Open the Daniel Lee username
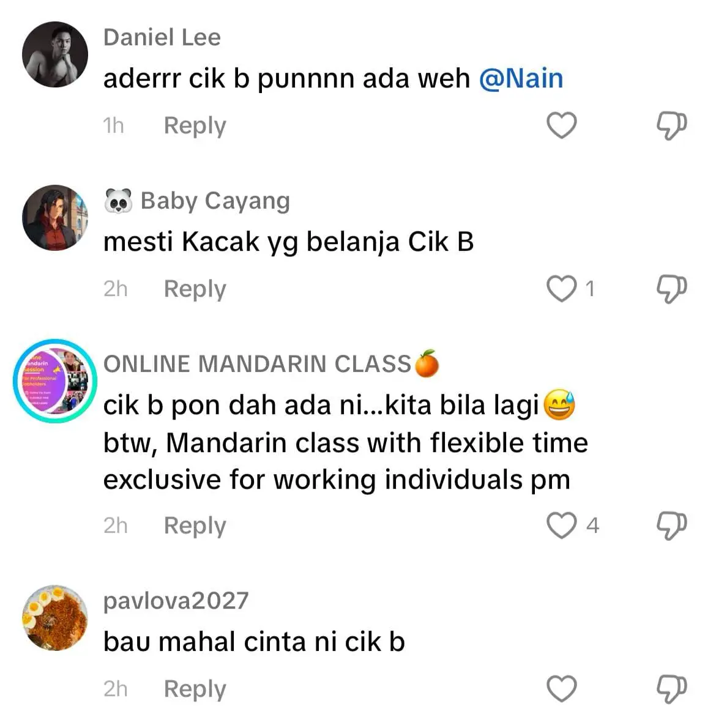Screen dimensions: 716x728 162,37
